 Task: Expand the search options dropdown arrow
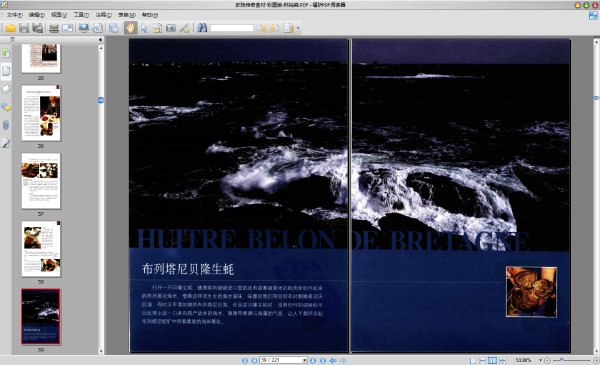[x=298, y=28]
